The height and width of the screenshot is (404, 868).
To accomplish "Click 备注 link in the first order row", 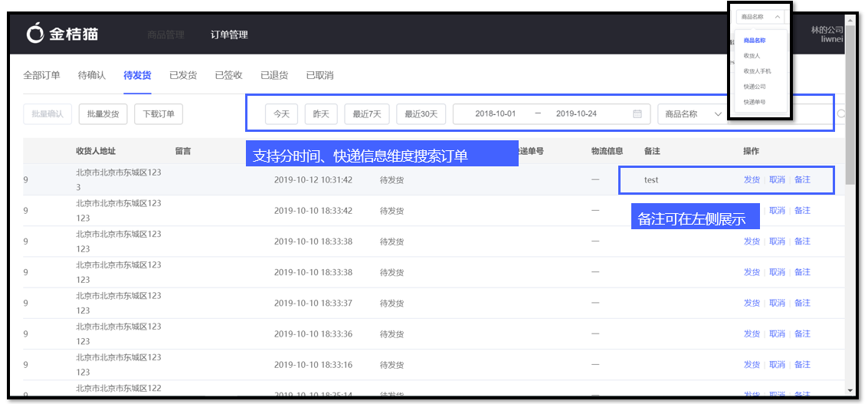I will click(x=802, y=179).
